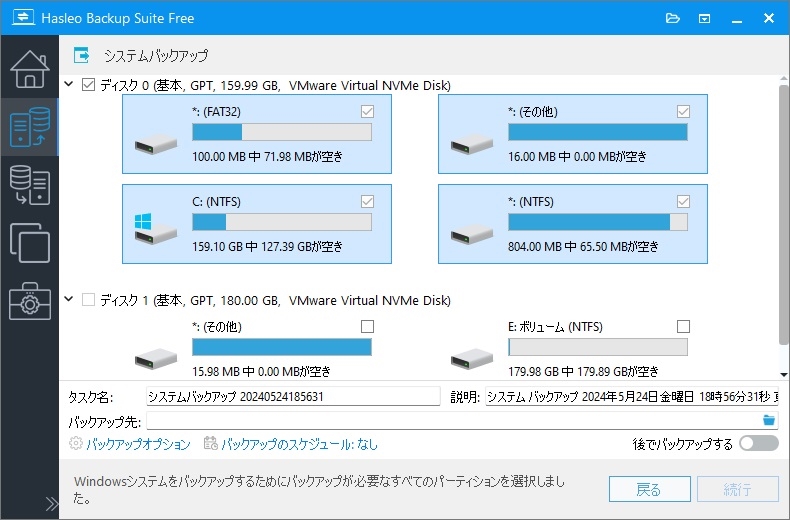Select the 16.00 MB その他 drive icon
This screenshot has width=790, height=520.
click(x=472, y=144)
